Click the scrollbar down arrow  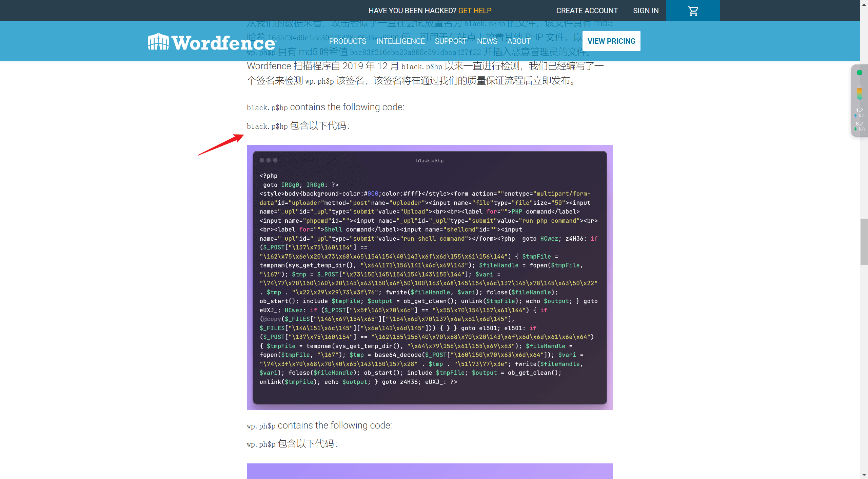point(864,475)
